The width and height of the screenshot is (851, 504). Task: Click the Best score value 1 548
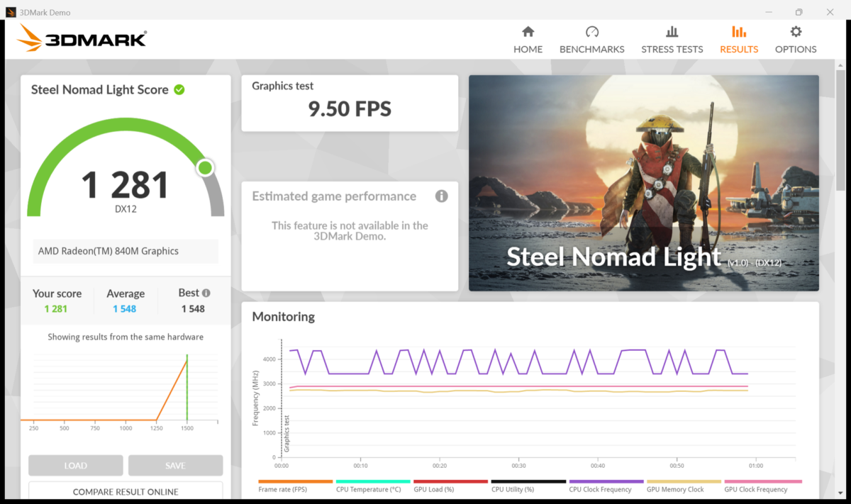tap(193, 309)
